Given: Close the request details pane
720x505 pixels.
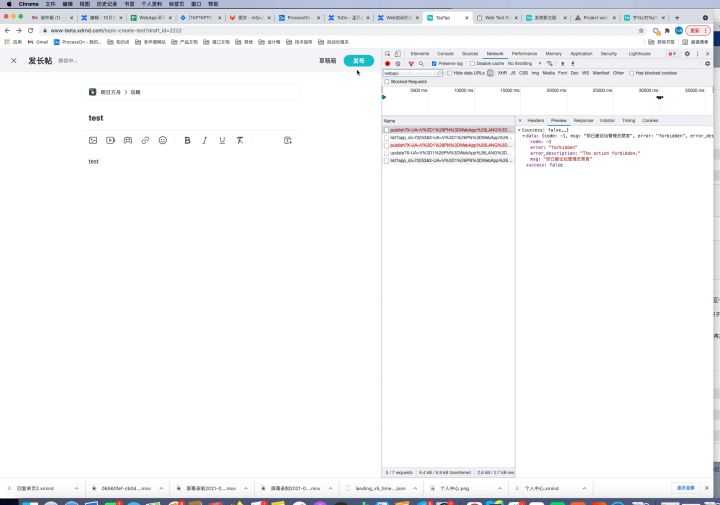Looking at the screenshot, I should pos(520,120).
